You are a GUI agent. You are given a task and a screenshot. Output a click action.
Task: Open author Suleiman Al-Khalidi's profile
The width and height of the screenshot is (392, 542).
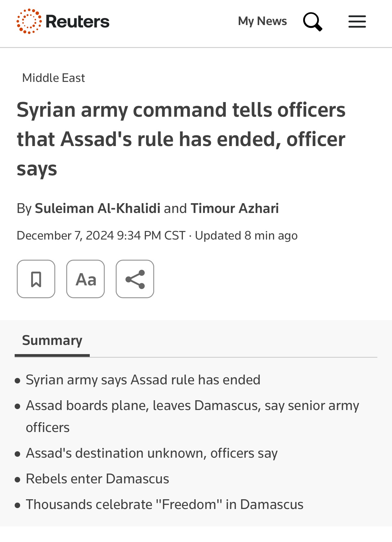point(98,208)
